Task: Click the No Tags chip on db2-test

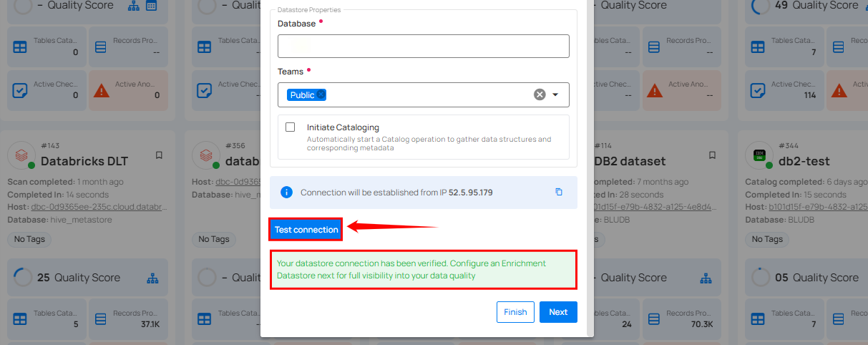Action: tap(766, 239)
